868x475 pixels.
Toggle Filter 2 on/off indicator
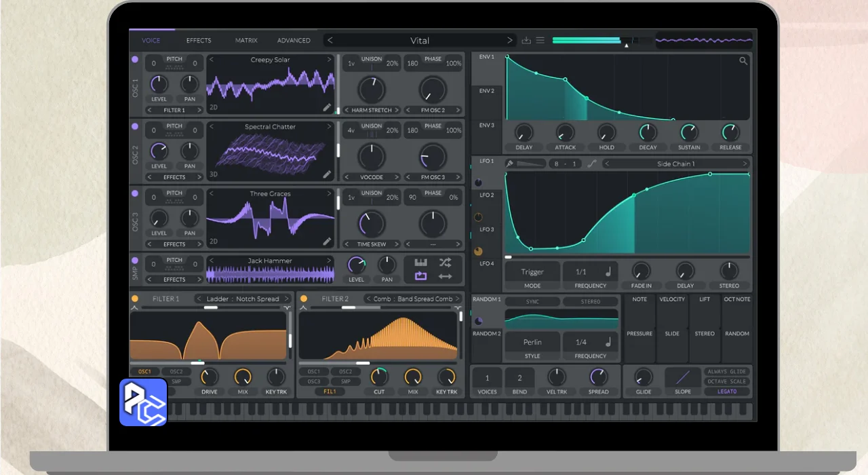[x=304, y=299]
